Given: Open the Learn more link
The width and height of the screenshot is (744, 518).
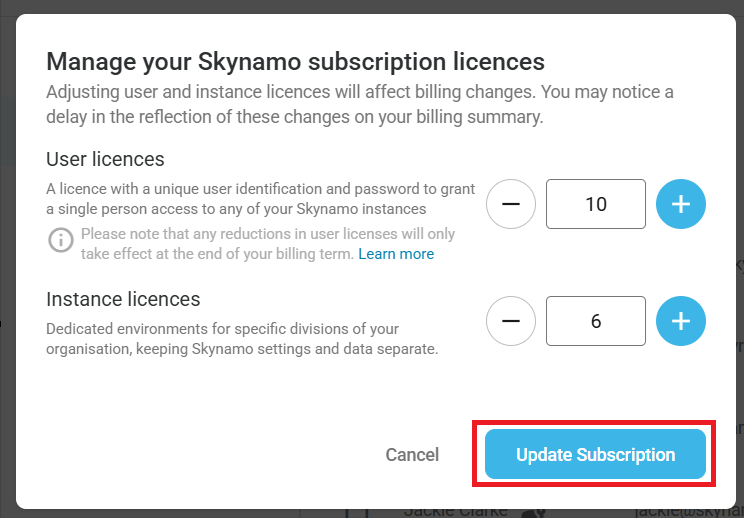Looking at the screenshot, I should click(x=396, y=254).
